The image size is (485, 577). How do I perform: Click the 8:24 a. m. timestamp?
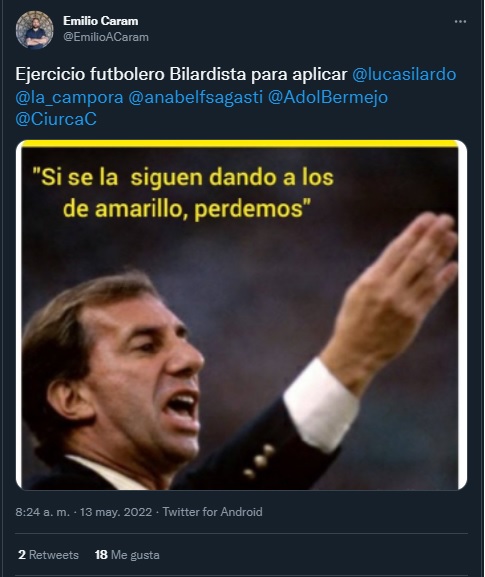pyautogui.click(x=42, y=512)
